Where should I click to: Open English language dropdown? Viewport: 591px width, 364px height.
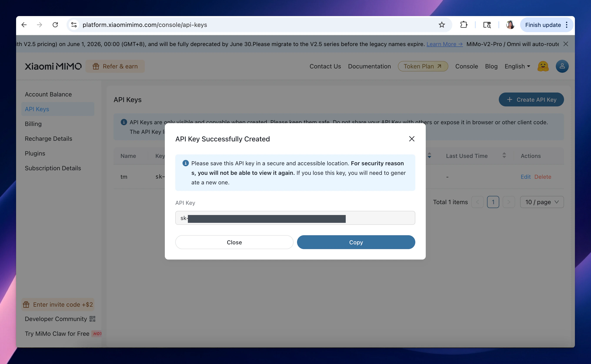point(517,66)
